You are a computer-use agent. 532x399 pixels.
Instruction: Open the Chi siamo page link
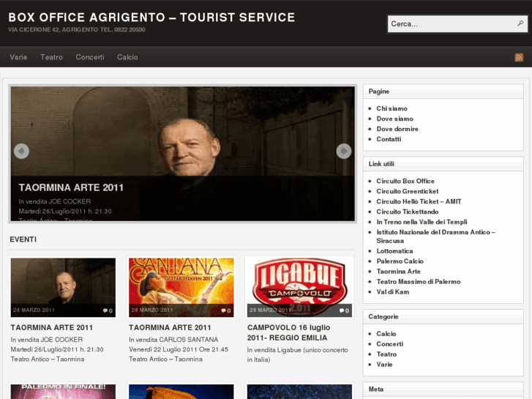click(x=391, y=108)
